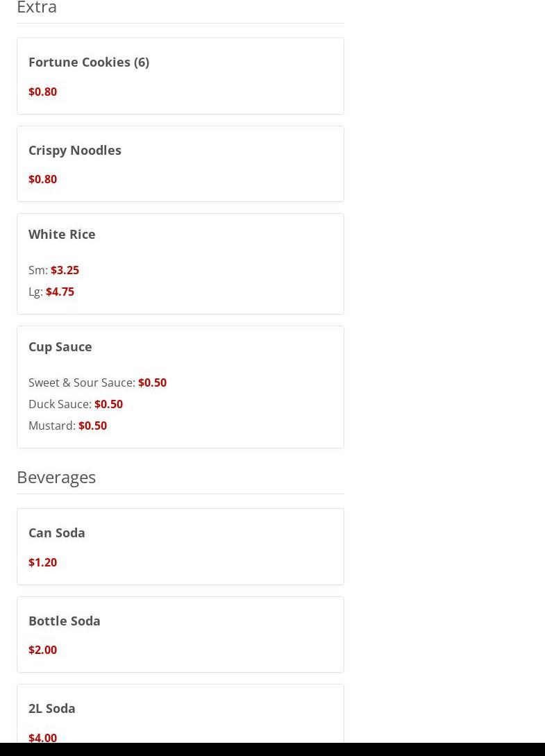Click the Bottle Soda $2.00 price

tap(42, 650)
